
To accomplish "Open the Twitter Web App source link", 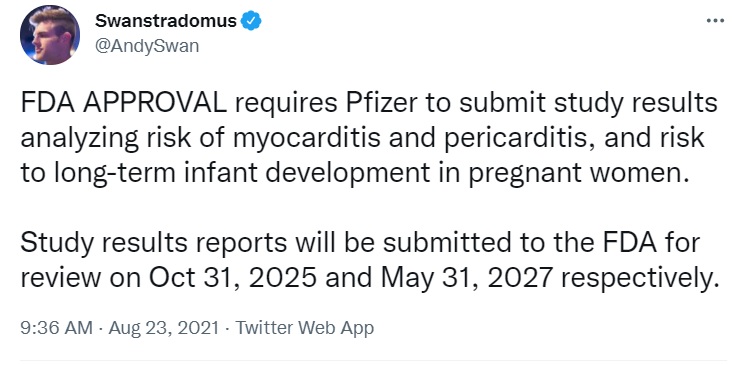I will pyautogui.click(x=305, y=328).
